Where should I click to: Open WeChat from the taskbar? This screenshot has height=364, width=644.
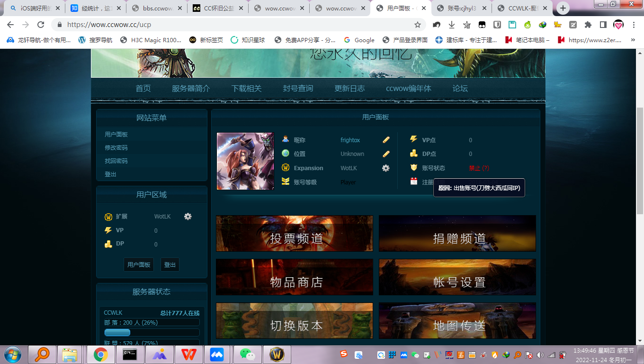coord(247,353)
